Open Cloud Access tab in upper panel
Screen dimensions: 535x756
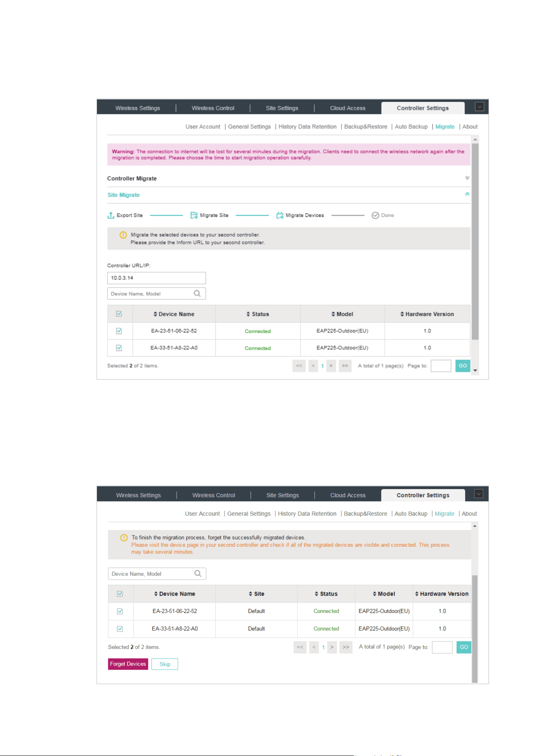click(x=348, y=108)
